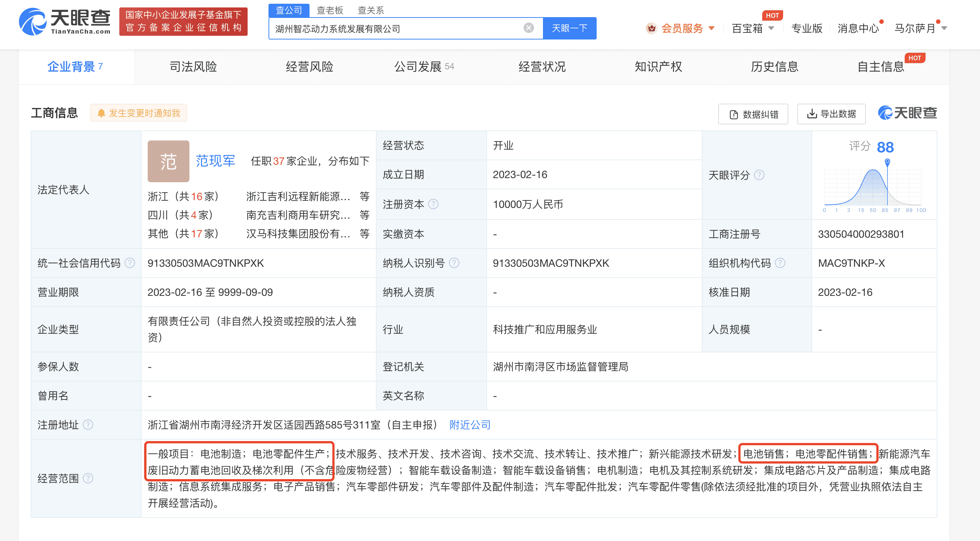The image size is (980, 541).
Task: Click the 范现军 legal representative link
Action: [215, 161]
